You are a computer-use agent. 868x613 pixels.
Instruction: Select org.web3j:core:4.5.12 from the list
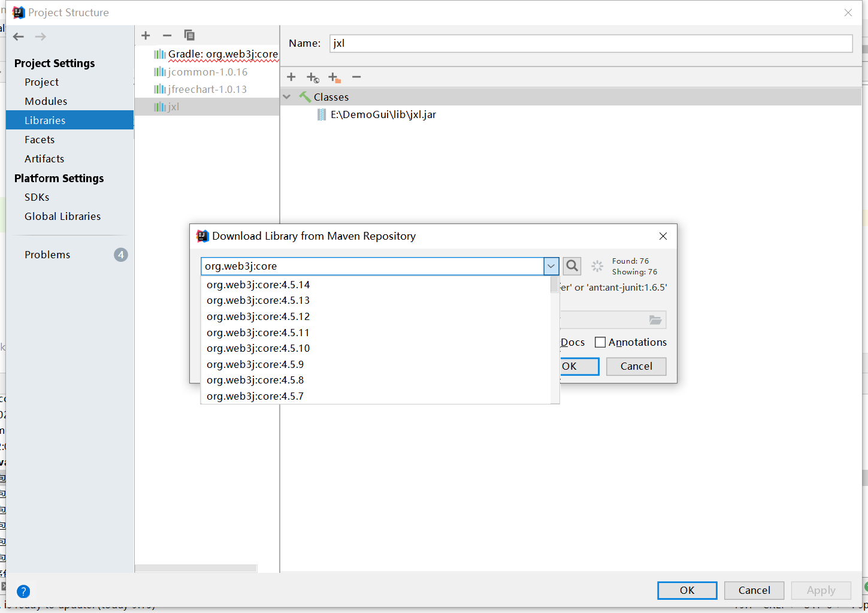(x=258, y=316)
